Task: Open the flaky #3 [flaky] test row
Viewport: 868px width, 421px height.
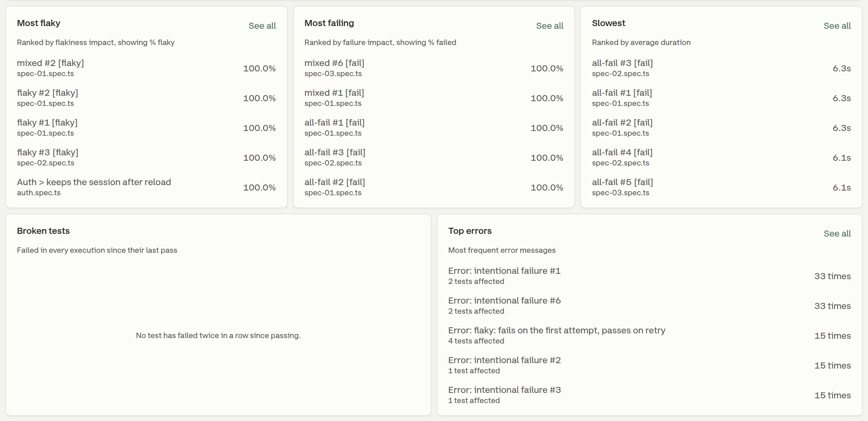Action: pyautogui.click(x=146, y=157)
